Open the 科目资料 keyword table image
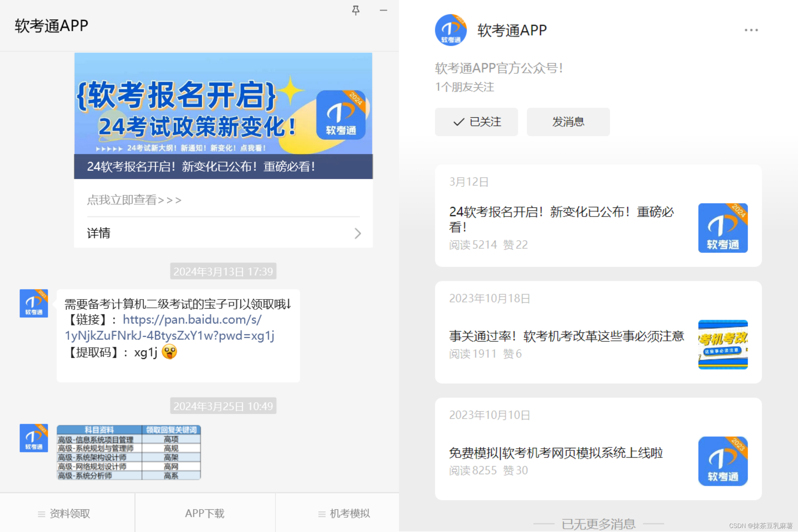Viewport: 798px width, 532px height. point(129,452)
